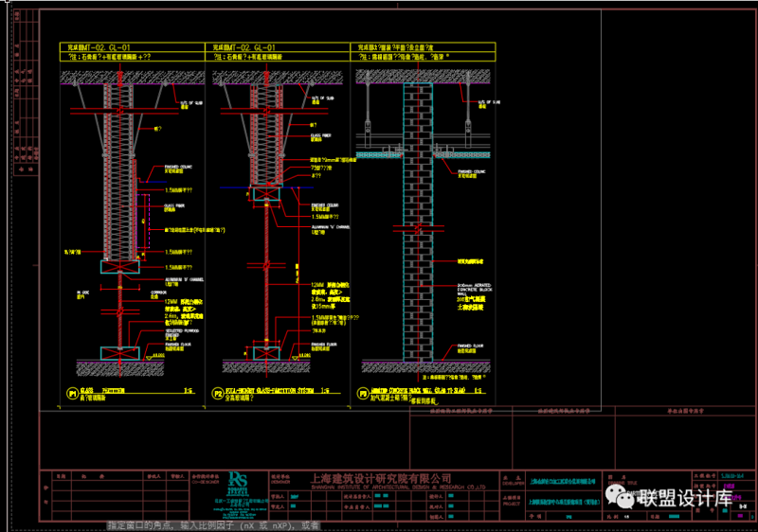Click the P1 detail number bubble
This screenshot has width=758, height=532.
point(70,392)
